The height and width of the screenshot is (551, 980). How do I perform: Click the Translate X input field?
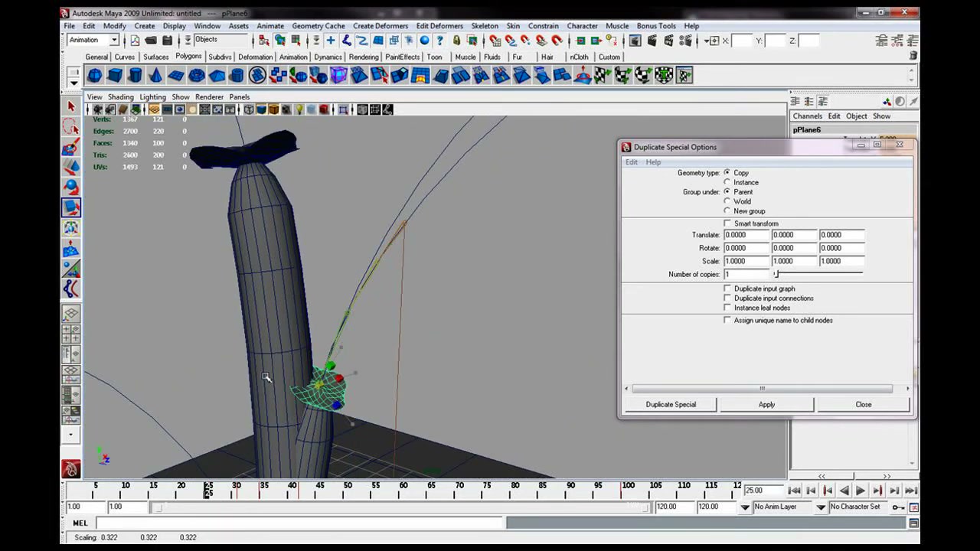click(x=746, y=235)
